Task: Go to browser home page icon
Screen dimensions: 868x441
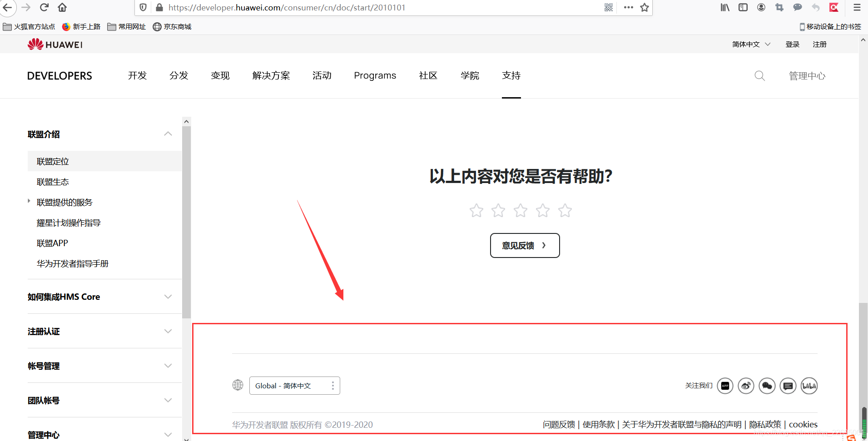Action: [x=62, y=7]
